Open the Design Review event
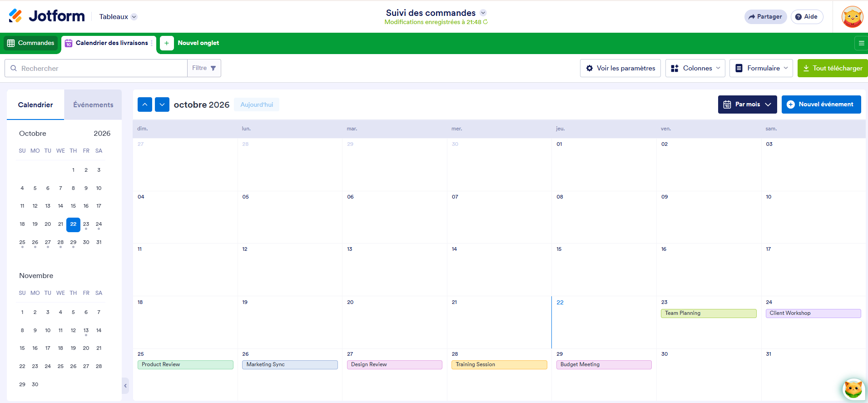 [x=394, y=365]
